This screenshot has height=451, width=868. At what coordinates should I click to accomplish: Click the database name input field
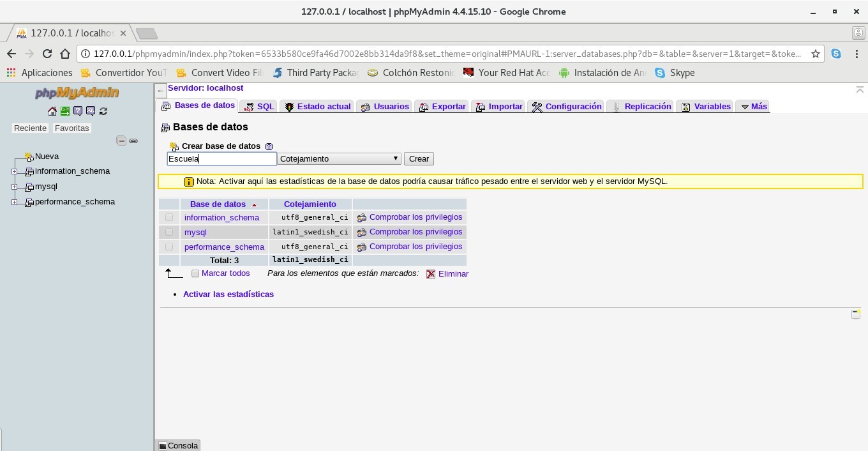[x=221, y=158]
